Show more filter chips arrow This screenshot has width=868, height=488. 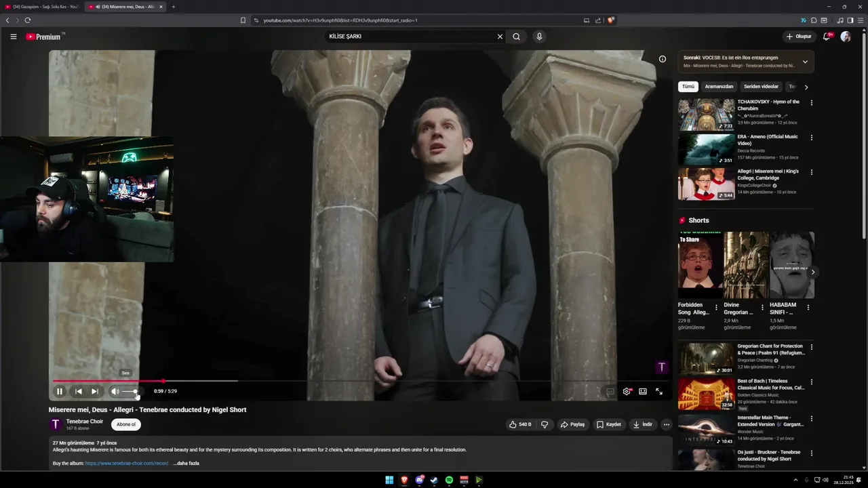806,87
